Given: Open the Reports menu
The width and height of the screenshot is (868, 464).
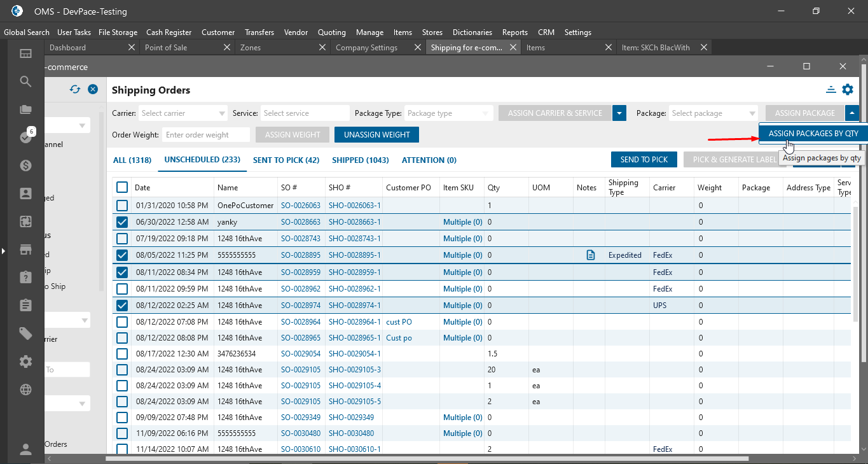Looking at the screenshot, I should 514,32.
